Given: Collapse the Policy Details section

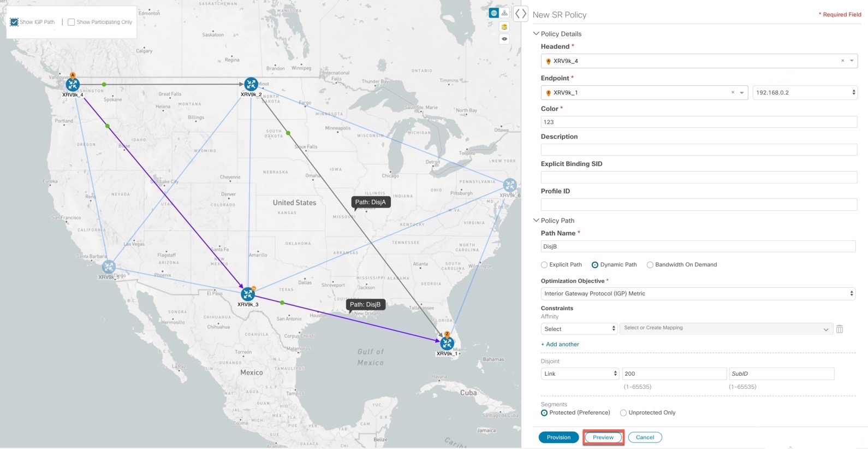Looking at the screenshot, I should (x=536, y=34).
